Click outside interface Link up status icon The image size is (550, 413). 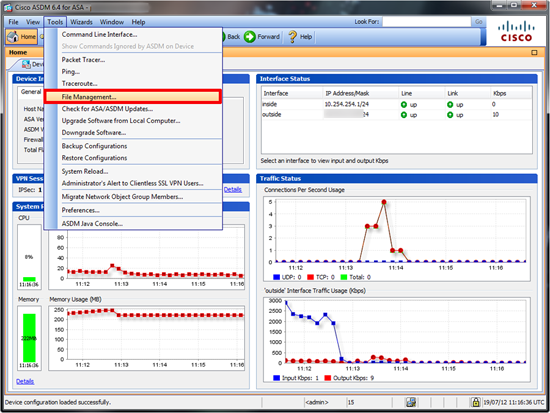tap(450, 115)
